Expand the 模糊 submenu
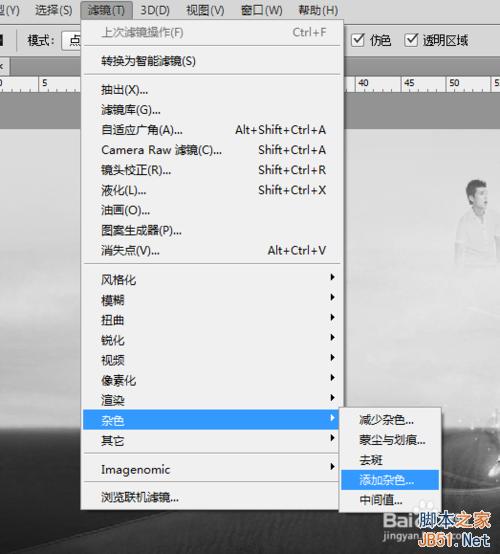The height and width of the screenshot is (554, 500). (212, 300)
